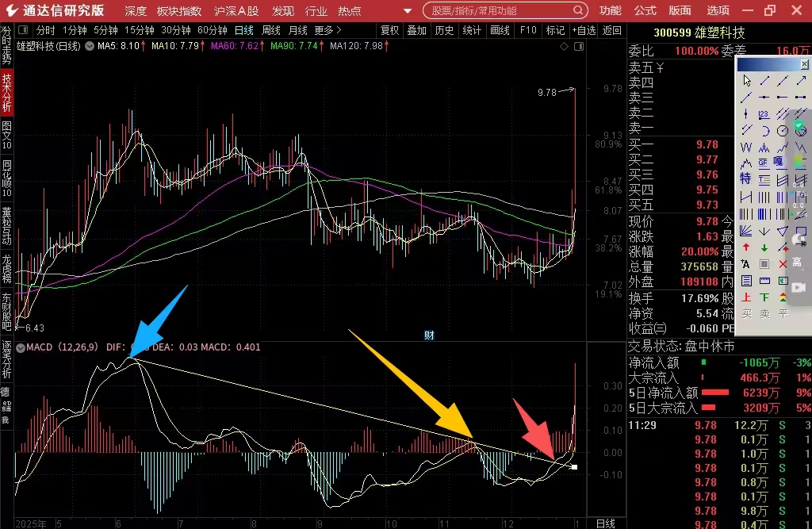Open the MACD indicator settings dropdown
The width and height of the screenshot is (812, 529).
(x=21, y=347)
